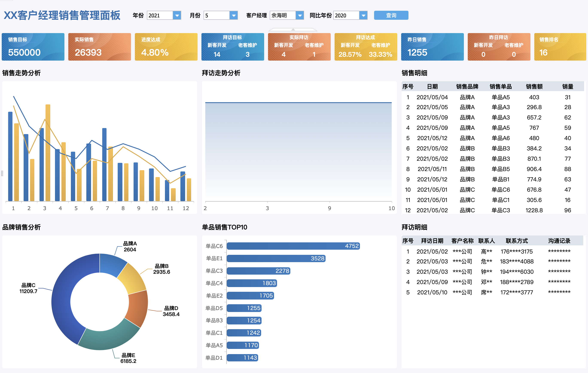Expand the 同比年份 comparison year dropdown

click(x=363, y=15)
